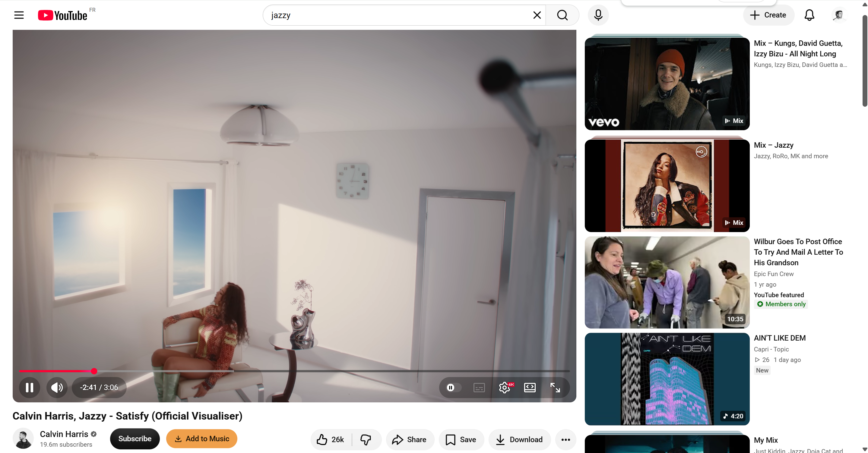Viewport: 868px width, 453px height.
Task: Open the Create menu
Action: 768,15
